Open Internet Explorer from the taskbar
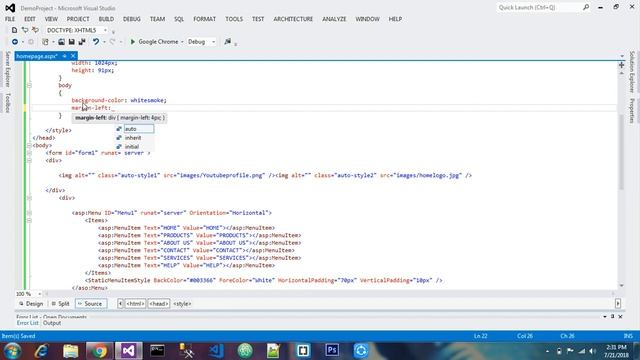Image resolution: width=640 pixels, height=360 pixels. pos(41,351)
